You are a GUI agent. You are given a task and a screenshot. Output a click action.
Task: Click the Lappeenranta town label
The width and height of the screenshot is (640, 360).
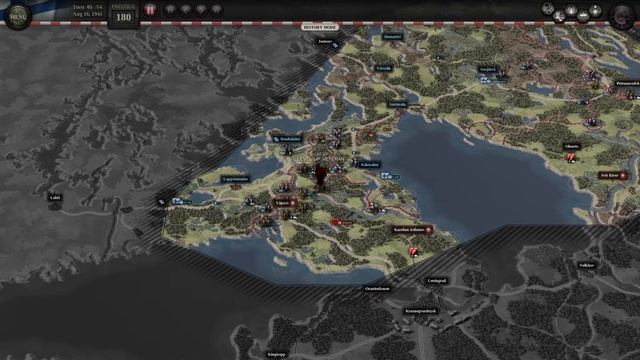[x=236, y=179]
